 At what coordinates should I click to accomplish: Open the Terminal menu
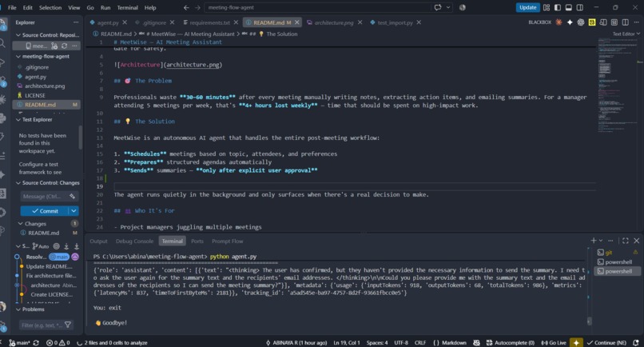tap(127, 7)
